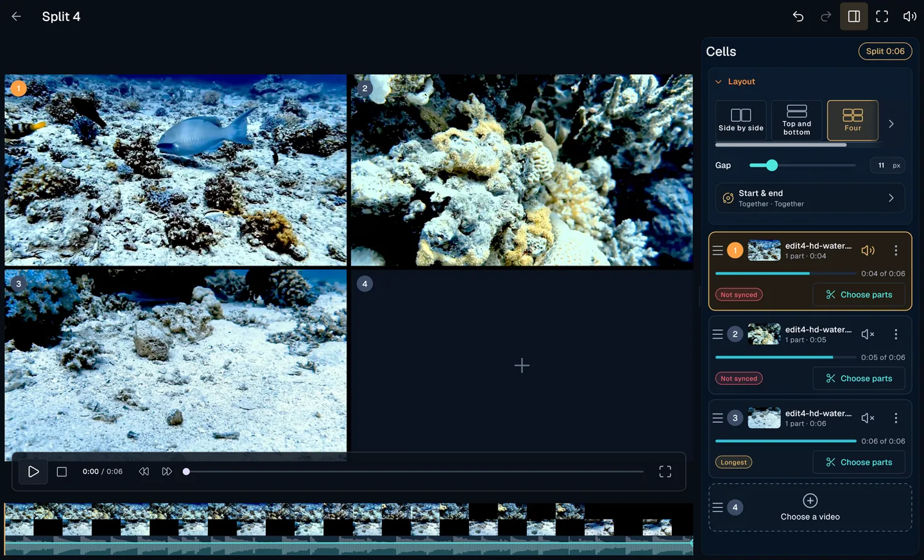Screen dimensions: 924x560
Task: Click the speaker volume icon in header
Action: coord(910,17)
